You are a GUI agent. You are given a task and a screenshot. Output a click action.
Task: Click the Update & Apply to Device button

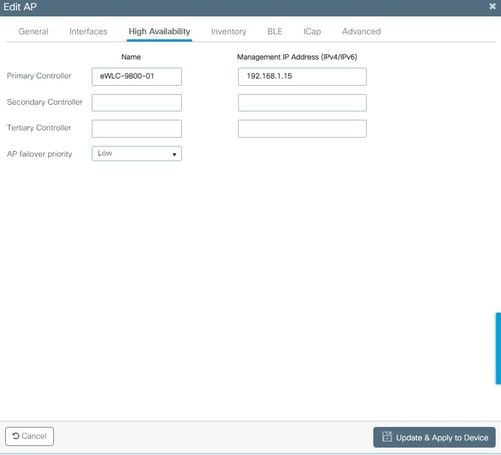(x=434, y=437)
